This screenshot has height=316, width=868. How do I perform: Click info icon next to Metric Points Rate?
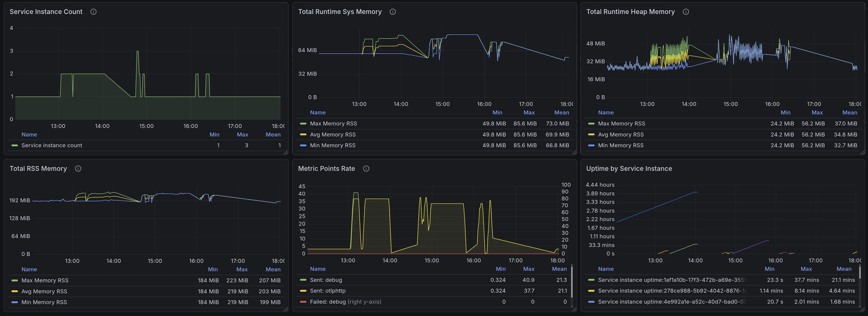tap(366, 169)
